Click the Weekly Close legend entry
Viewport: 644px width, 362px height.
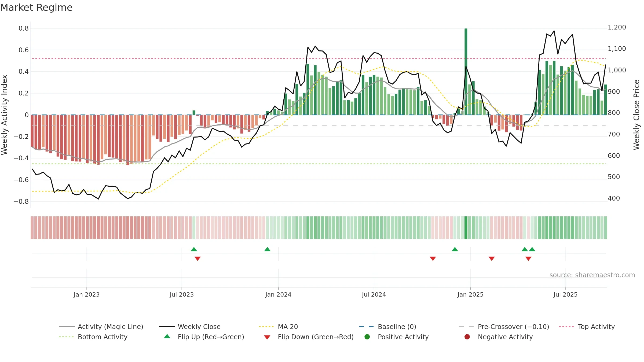pos(190,327)
